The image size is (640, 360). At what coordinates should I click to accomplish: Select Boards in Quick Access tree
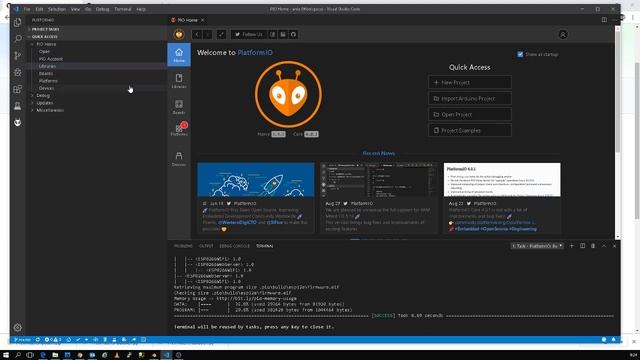[46, 73]
